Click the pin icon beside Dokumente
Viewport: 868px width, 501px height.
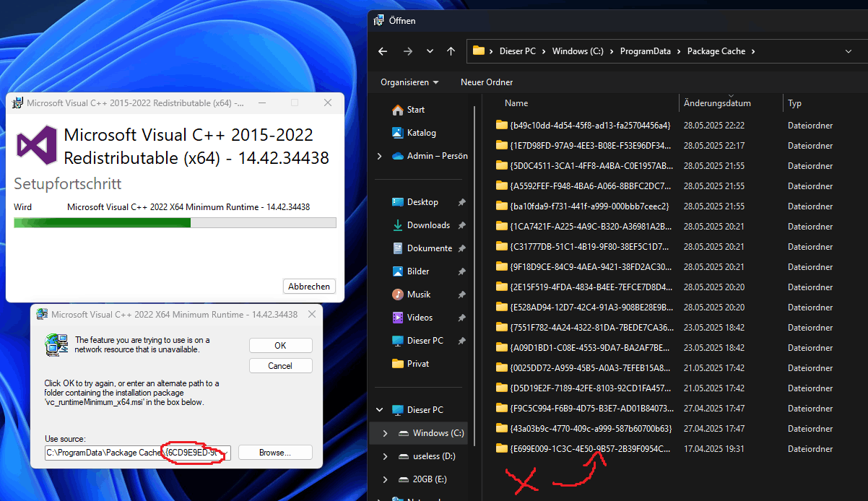461,248
